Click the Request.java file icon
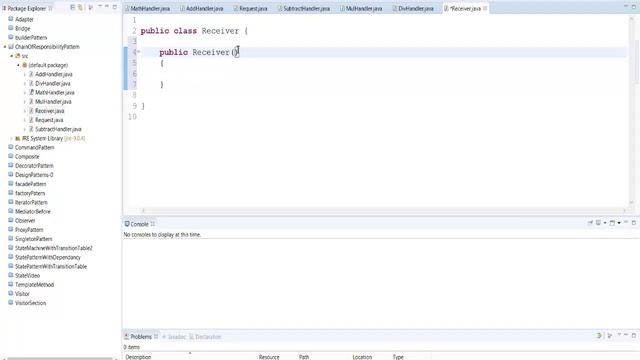Viewport: 640px width, 360px height. (31, 120)
